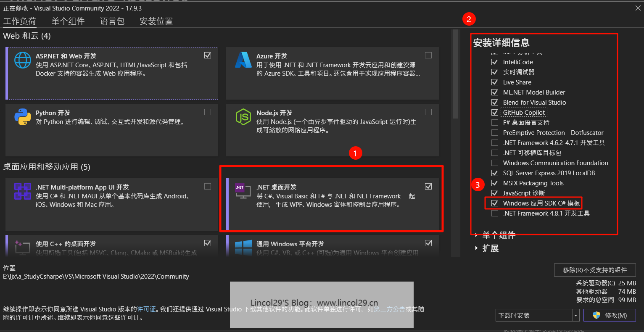Expand the 单个组件 section in install details
Image resolution: width=644 pixels, height=332 pixels.
476,235
